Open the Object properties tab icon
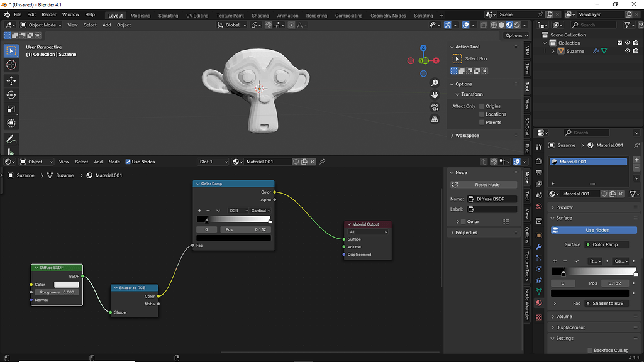Image resolution: width=644 pixels, height=362 pixels. (539, 235)
